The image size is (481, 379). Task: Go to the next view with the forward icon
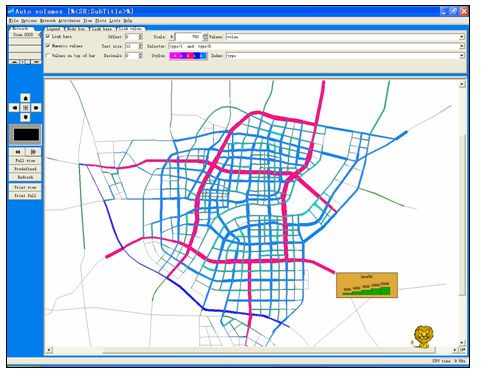33,152
